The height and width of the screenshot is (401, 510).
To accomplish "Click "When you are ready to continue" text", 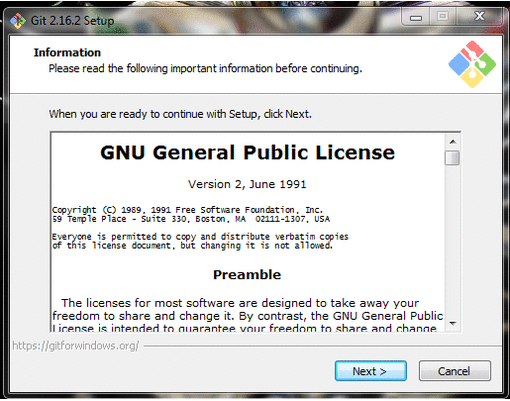I will pos(180,114).
